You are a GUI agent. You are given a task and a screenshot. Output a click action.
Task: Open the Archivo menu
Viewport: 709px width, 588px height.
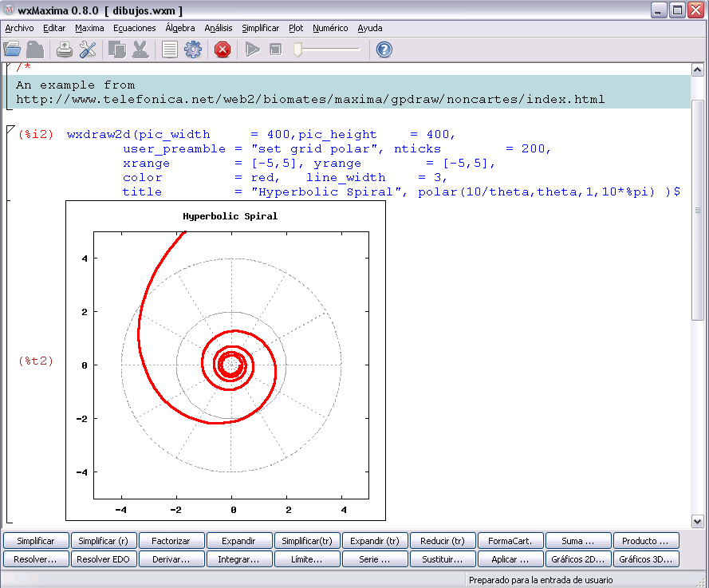tap(19, 28)
